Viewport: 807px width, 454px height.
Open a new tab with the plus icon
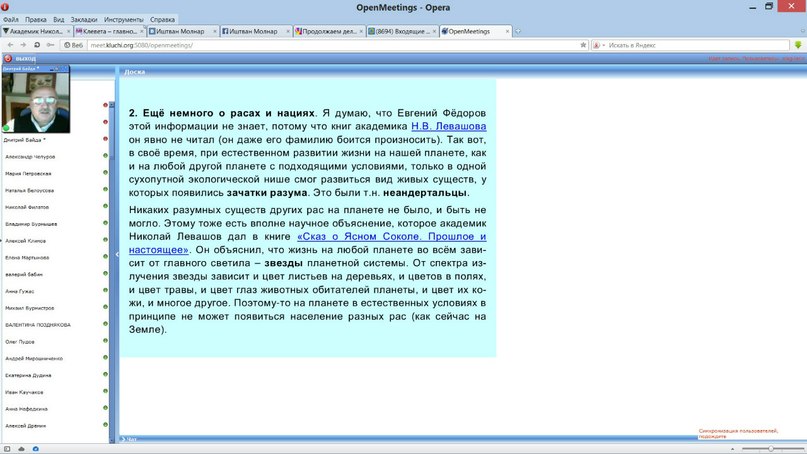click(518, 31)
